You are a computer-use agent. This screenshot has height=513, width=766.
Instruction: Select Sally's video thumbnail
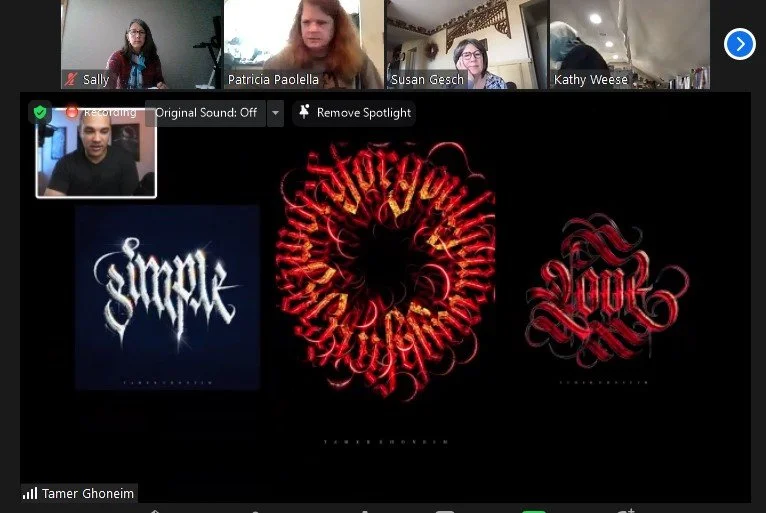(x=141, y=44)
